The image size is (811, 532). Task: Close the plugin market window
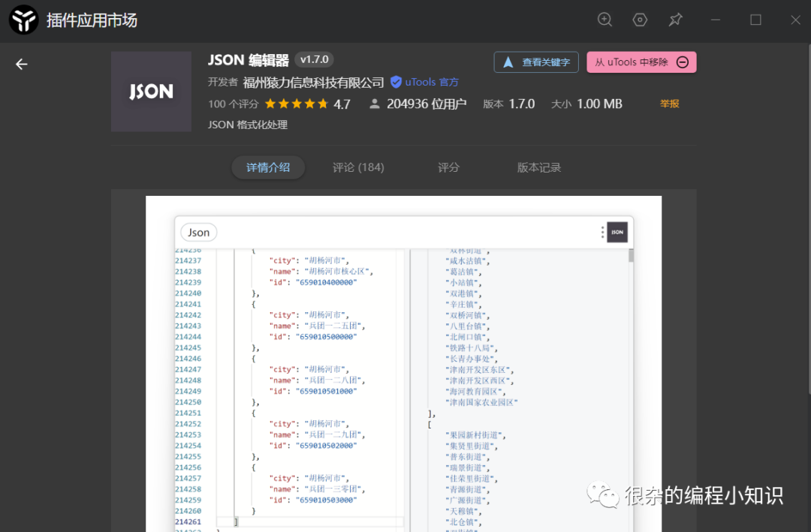tap(795, 20)
